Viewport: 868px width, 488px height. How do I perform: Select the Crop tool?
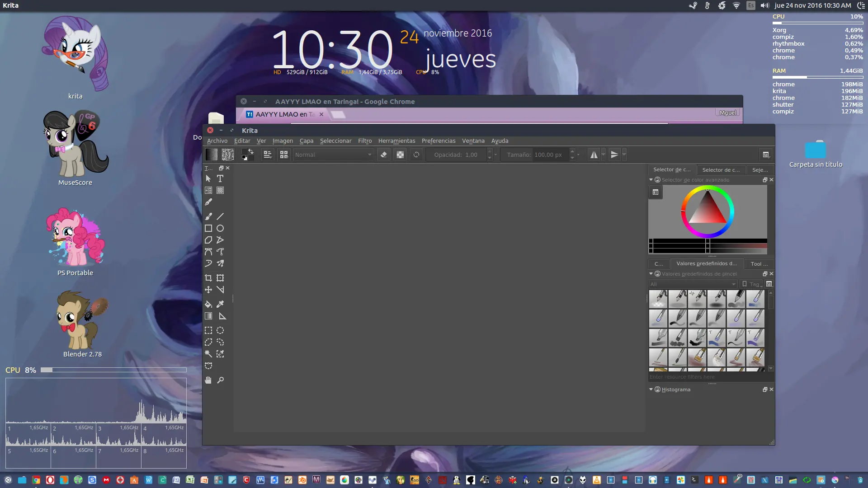(208, 277)
